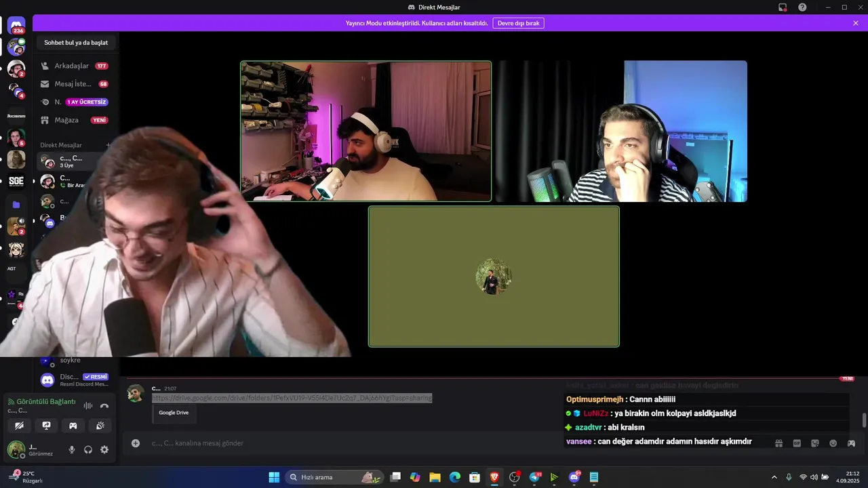Screen dimensions: 868x488
Task: Open the tray volume speaker icon
Action: [x=814, y=477]
